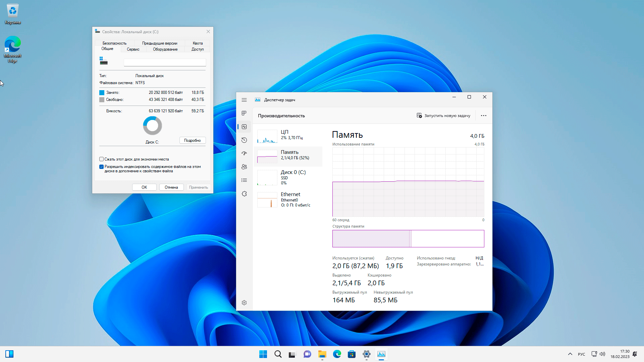The width and height of the screenshot is (644, 362).
Task: Open App history page icon
Action: point(244,140)
